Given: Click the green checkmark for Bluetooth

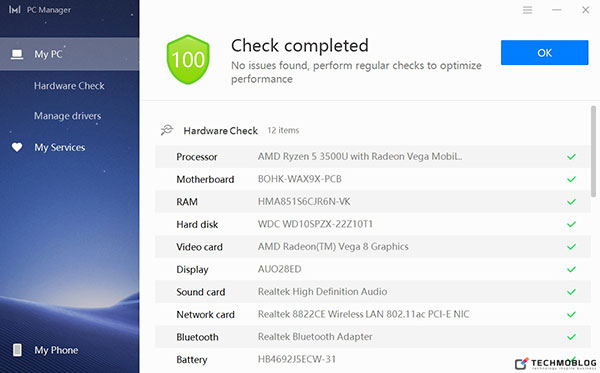Looking at the screenshot, I should tap(571, 337).
